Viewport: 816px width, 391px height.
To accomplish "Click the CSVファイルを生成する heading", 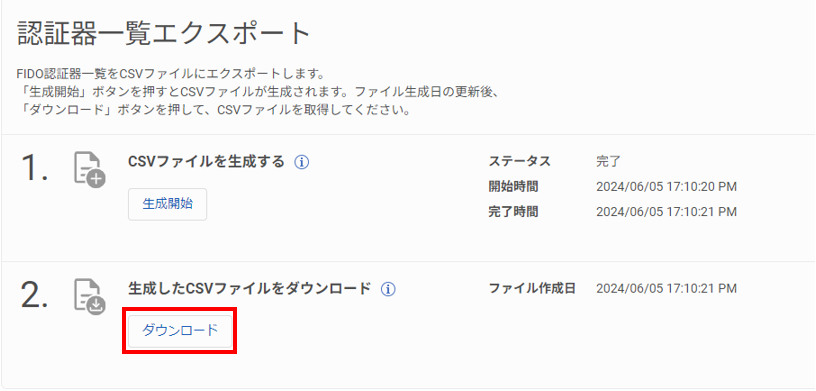I will click(206, 162).
